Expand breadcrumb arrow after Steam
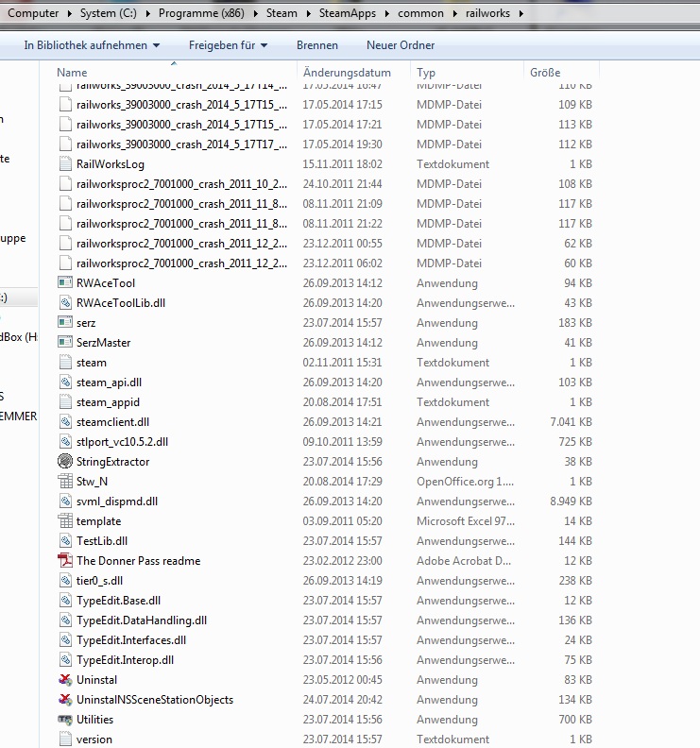Image resolution: width=700 pixels, height=748 pixels. coord(308,13)
